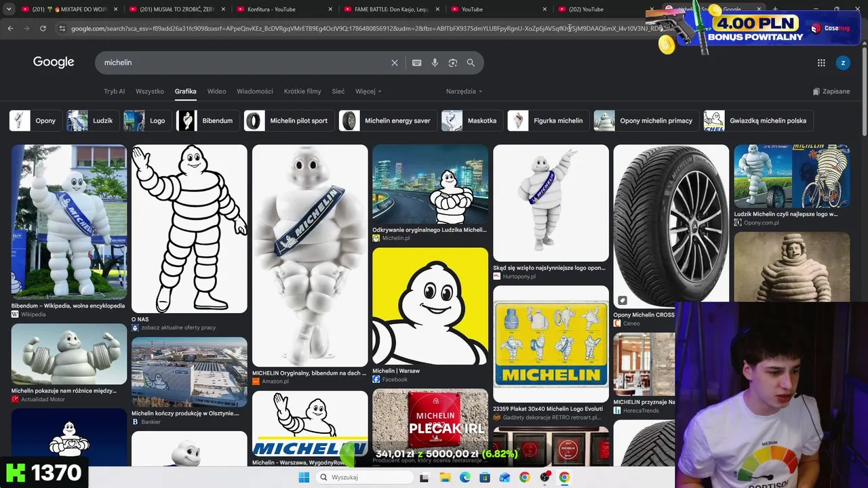This screenshot has height=488, width=868.
Task: Open the Narzędzia tools dropdown
Action: [464, 91]
